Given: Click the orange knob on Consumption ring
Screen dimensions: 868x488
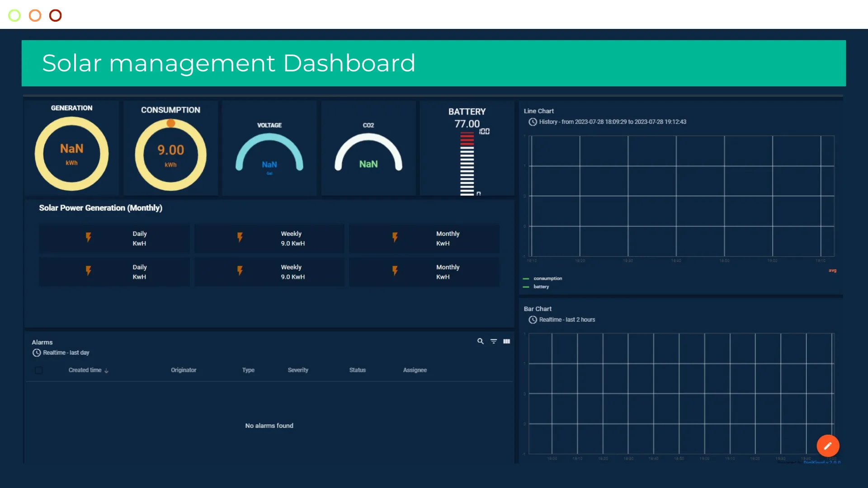Looking at the screenshot, I should pos(170,123).
